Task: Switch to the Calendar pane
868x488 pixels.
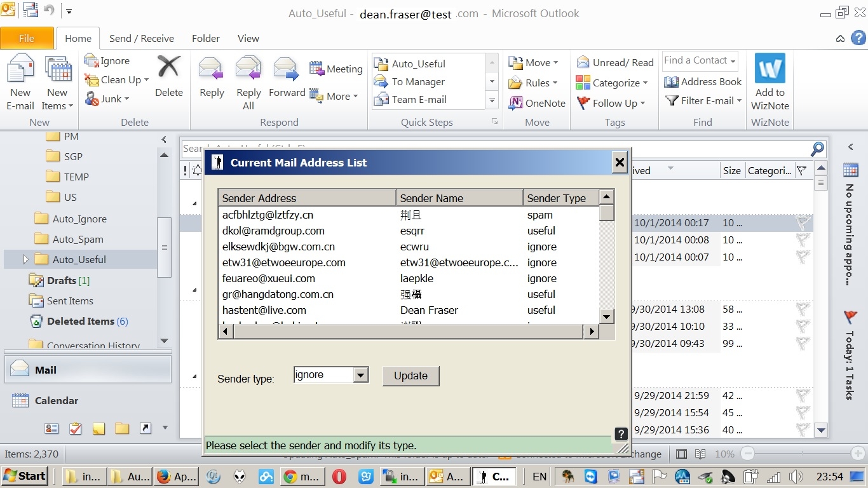Action: point(88,400)
